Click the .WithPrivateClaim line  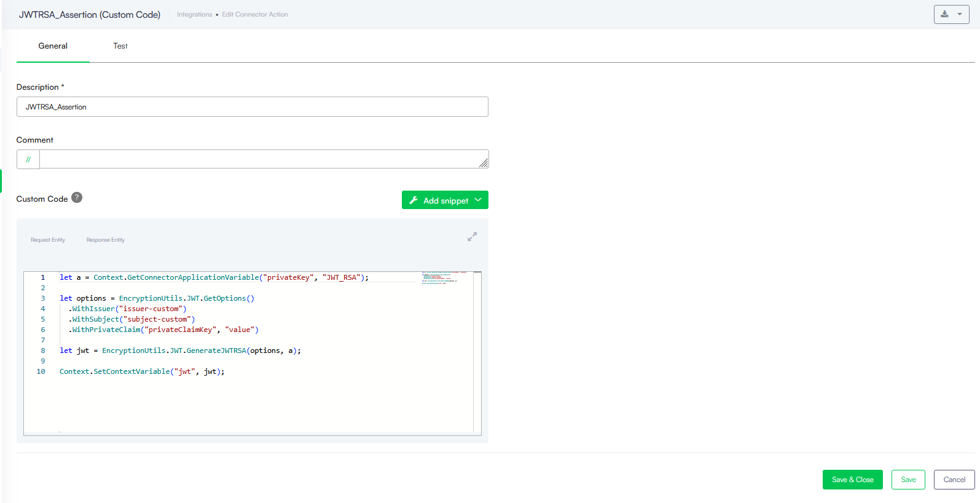tap(163, 330)
